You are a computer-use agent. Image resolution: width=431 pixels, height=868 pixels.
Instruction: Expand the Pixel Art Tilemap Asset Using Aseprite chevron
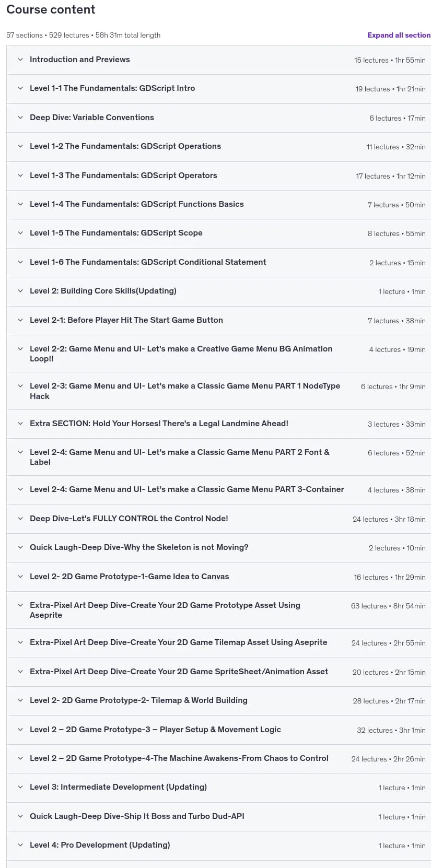tap(20, 642)
